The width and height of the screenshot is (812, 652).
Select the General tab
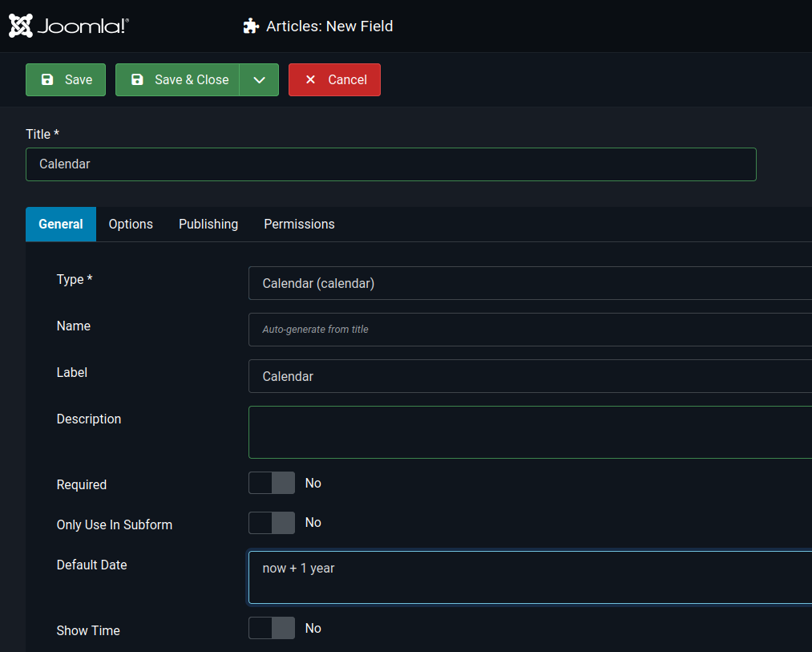coord(61,224)
